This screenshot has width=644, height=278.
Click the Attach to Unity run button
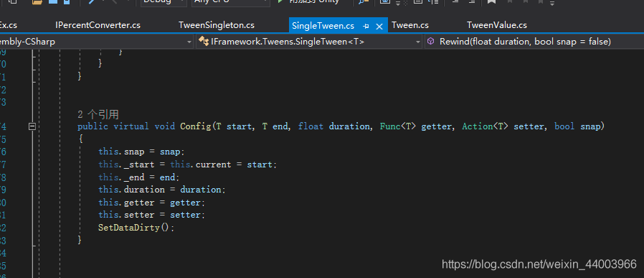click(309, 1)
